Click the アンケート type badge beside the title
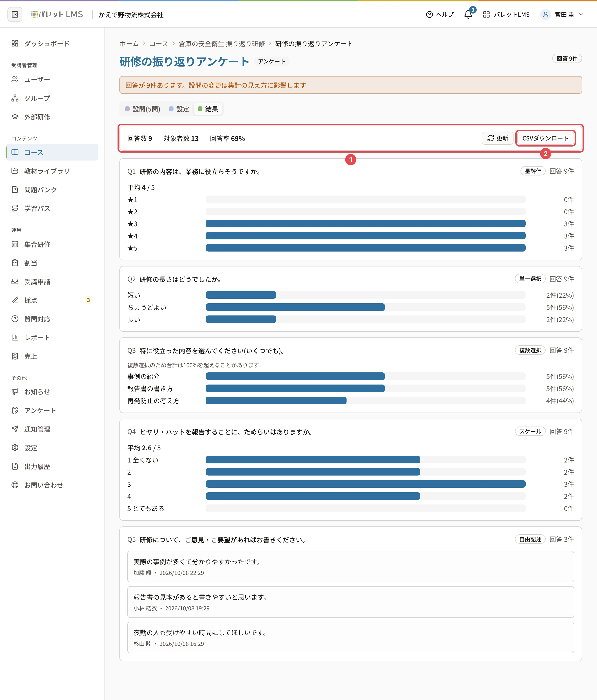This screenshot has height=700, width=597. 271,61
